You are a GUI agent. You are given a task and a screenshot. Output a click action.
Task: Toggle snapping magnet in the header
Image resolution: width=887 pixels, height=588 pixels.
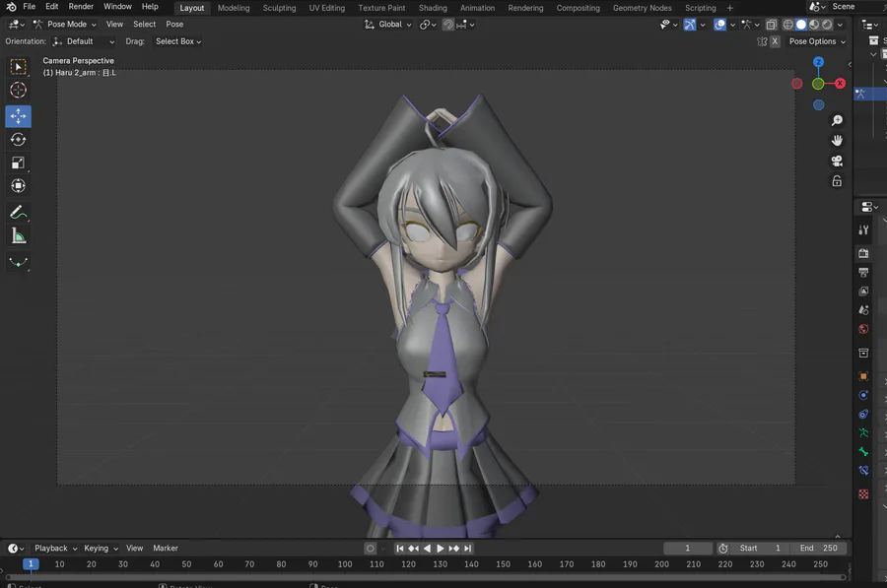448,25
